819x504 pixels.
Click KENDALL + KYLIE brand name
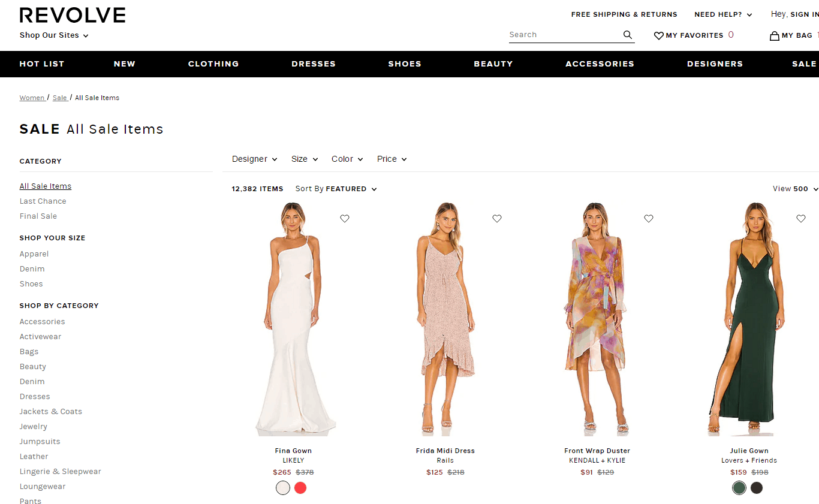click(x=597, y=460)
